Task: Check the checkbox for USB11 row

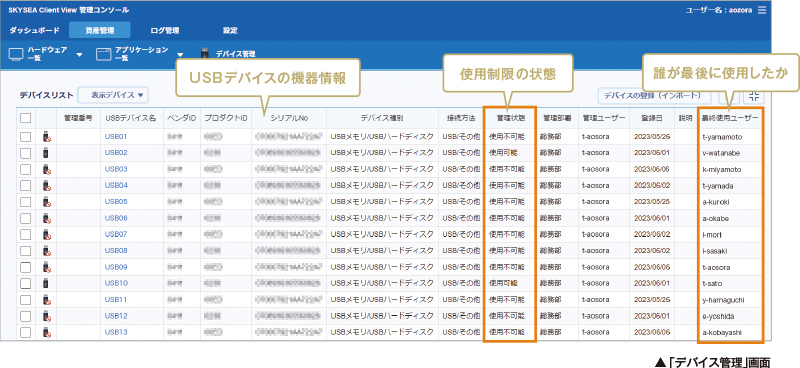Action: [26, 300]
